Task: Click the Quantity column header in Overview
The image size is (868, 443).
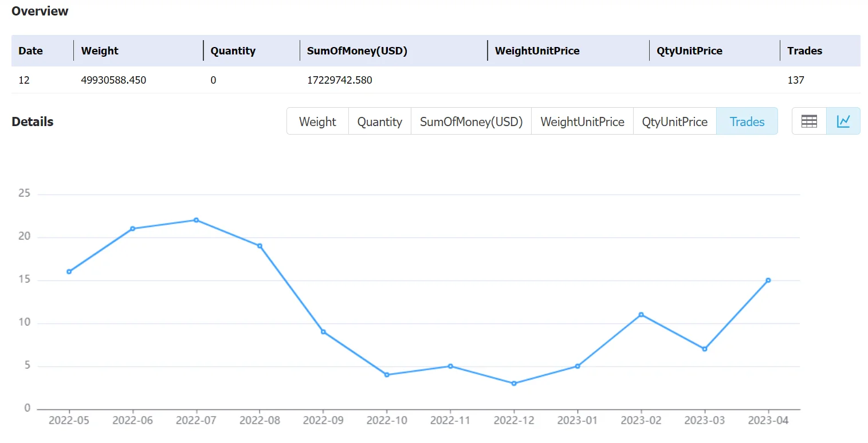Action: pyautogui.click(x=233, y=50)
